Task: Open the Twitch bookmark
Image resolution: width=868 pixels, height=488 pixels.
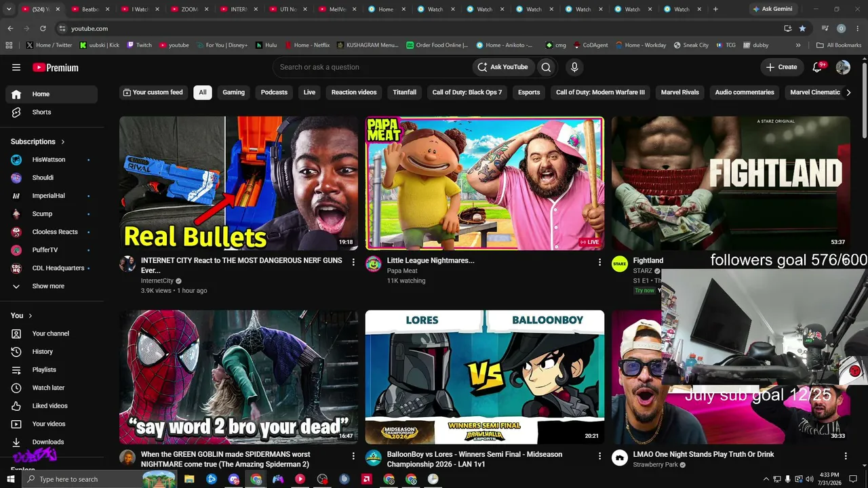Action: point(139,45)
